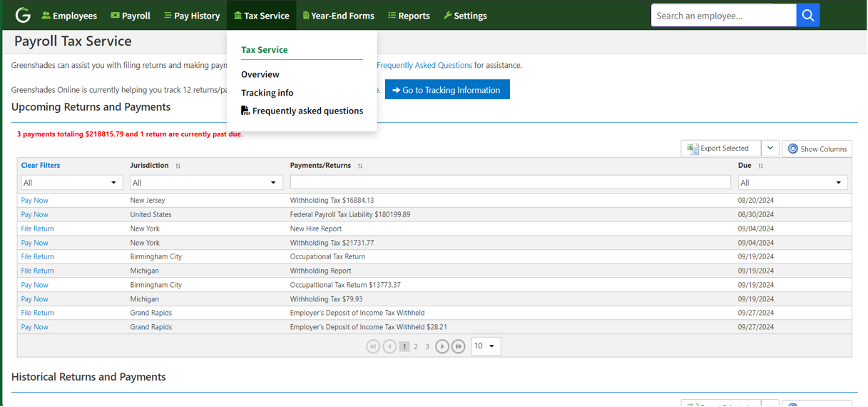
Task: Click Pay Now for Michigan
Action: pyautogui.click(x=35, y=299)
